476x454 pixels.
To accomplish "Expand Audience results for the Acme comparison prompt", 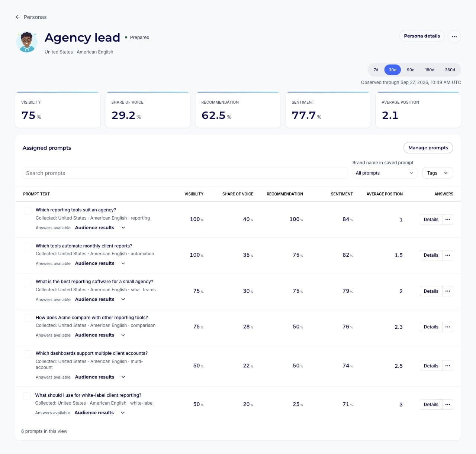I will [x=100, y=335].
